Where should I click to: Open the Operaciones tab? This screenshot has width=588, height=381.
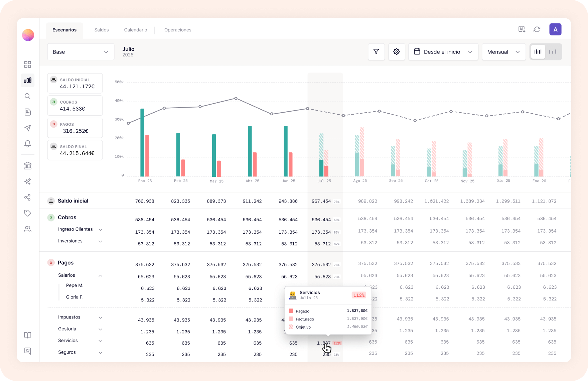(178, 30)
